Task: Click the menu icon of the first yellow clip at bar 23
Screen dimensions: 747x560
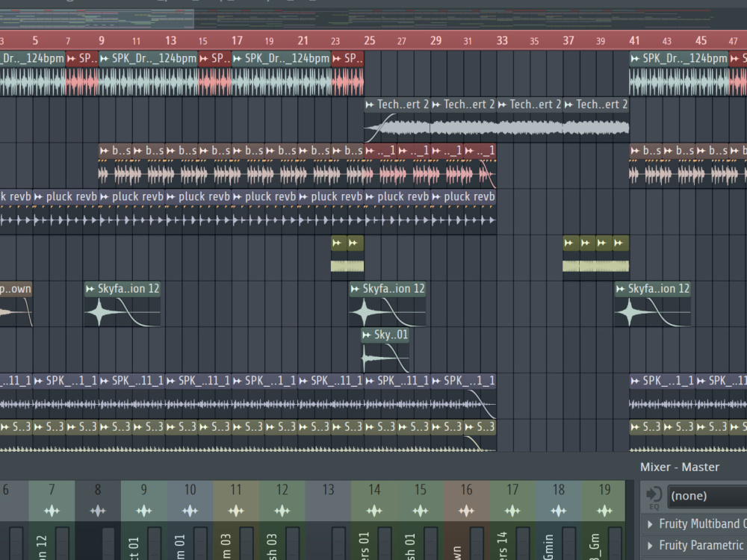Action: tap(337, 243)
